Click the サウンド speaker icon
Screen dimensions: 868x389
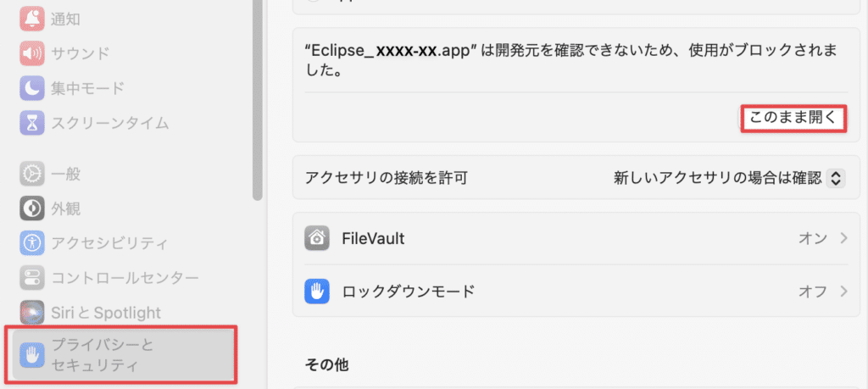[x=32, y=53]
